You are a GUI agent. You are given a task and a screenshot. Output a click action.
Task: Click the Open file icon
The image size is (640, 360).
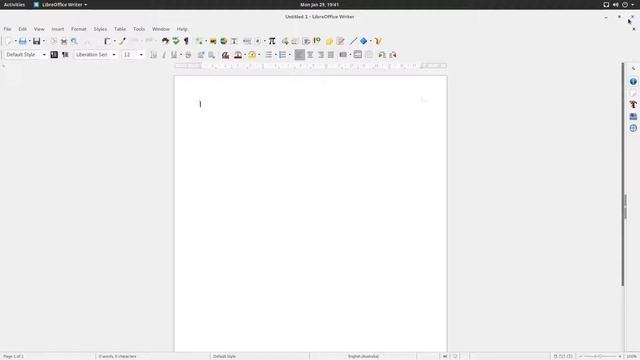tap(23, 41)
